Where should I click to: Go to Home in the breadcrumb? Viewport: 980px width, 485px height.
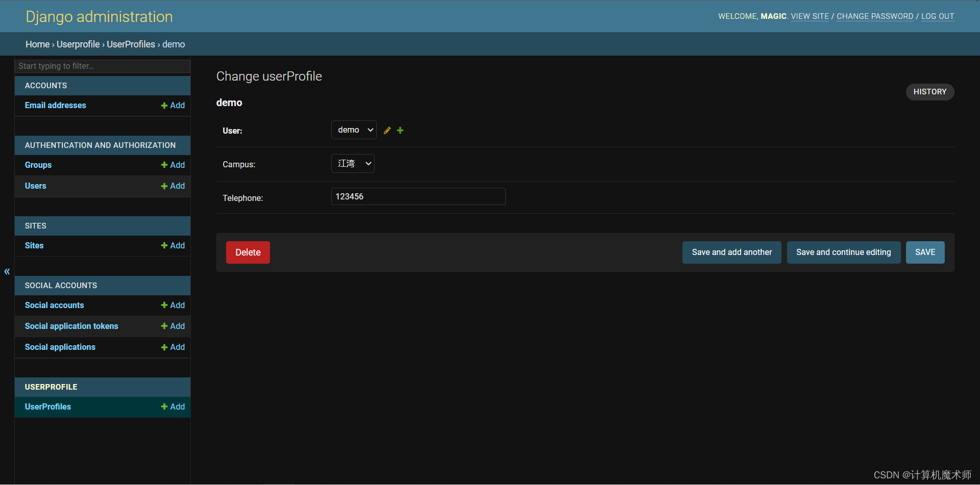(38, 44)
